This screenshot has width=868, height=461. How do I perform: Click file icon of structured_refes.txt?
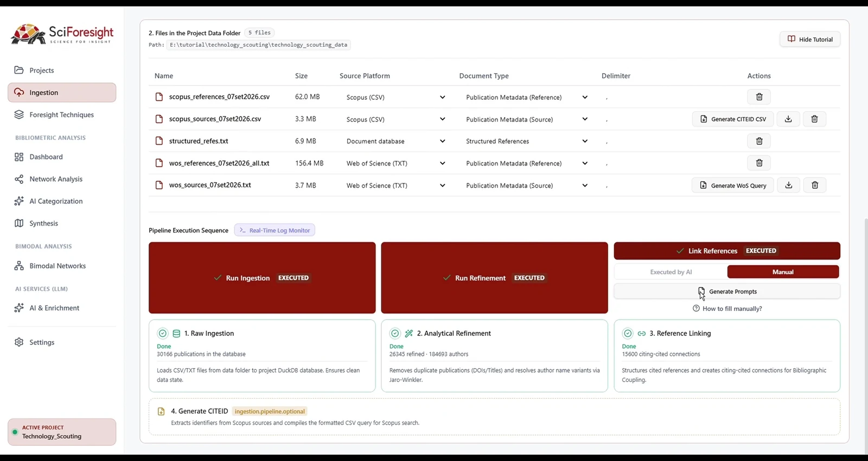pyautogui.click(x=159, y=141)
